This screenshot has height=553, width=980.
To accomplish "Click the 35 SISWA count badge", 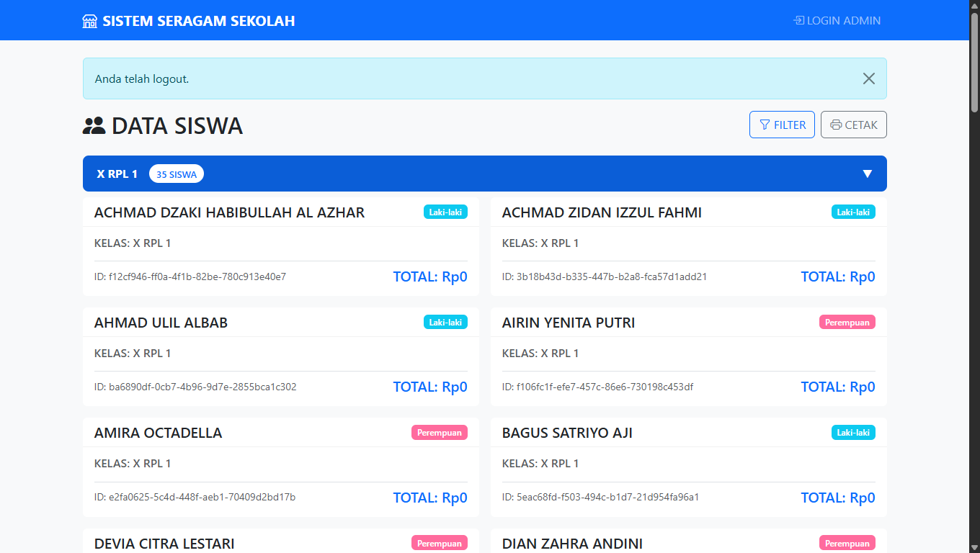I will [x=177, y=174].
